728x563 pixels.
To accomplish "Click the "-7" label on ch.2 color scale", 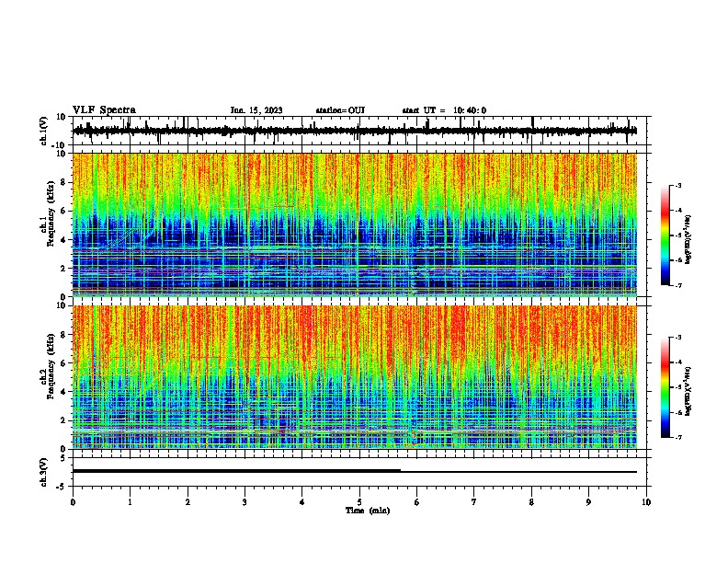I will click(x=678, y=437).
